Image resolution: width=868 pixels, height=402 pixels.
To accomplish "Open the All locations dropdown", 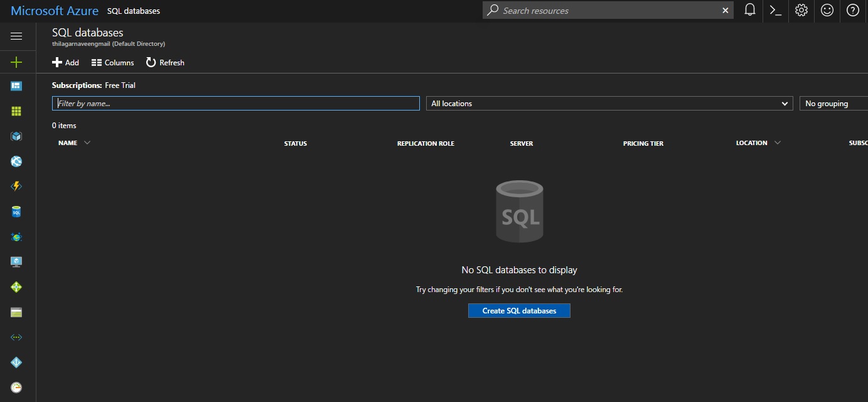I will (609, 103).
